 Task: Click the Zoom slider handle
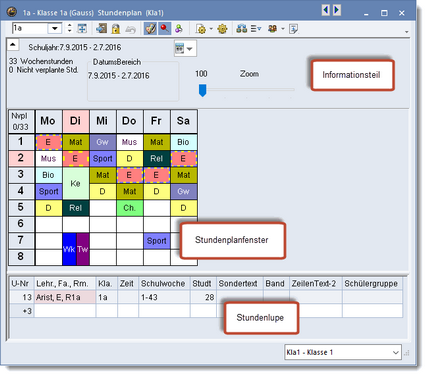(x=202, y=90)
